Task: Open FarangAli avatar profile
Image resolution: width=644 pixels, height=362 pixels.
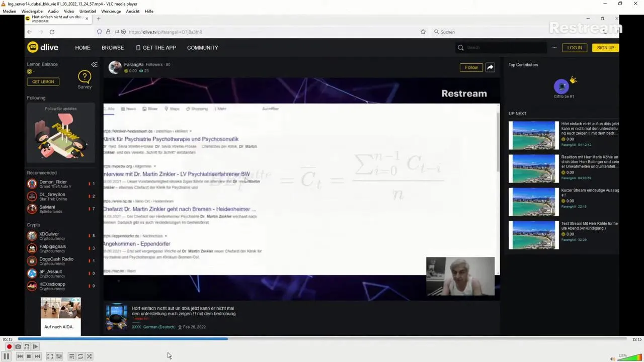Action: pyautogui.click(x=115, y=67)
